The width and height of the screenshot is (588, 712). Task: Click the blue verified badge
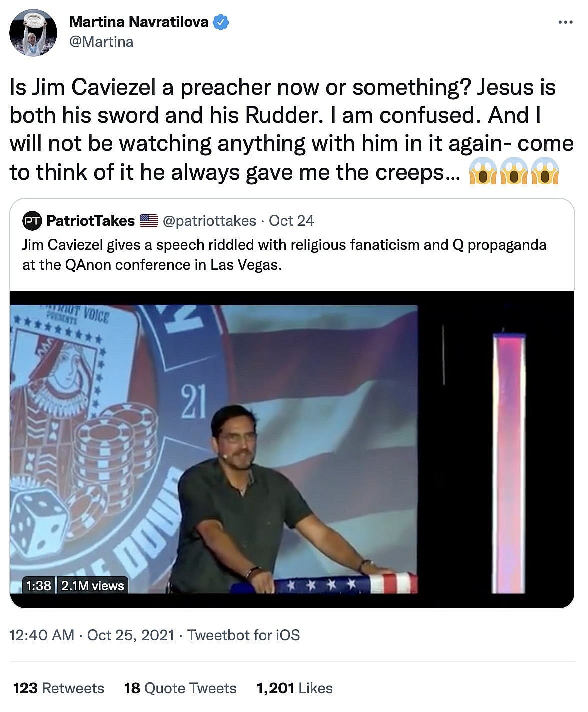click(221, 22)
